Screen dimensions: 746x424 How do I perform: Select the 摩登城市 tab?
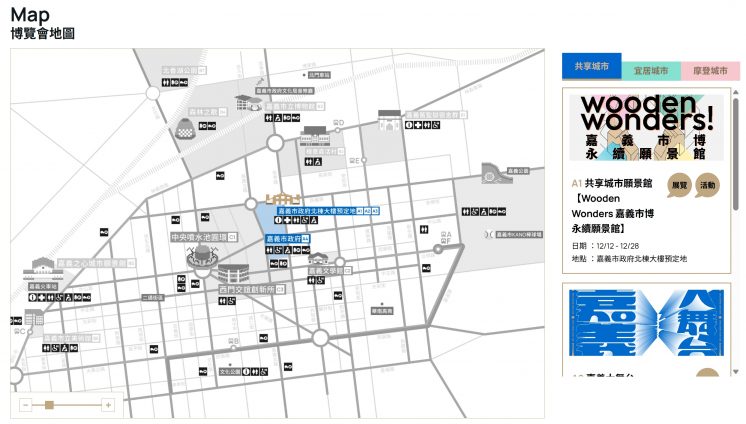click(x=710, y=72)
